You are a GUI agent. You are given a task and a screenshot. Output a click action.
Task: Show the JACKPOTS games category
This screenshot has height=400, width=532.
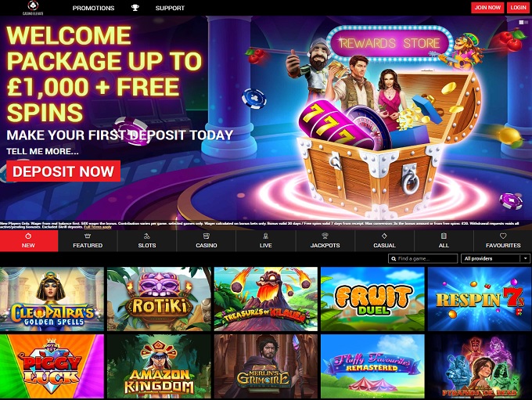pyautogui.click(x=325, y=241)
